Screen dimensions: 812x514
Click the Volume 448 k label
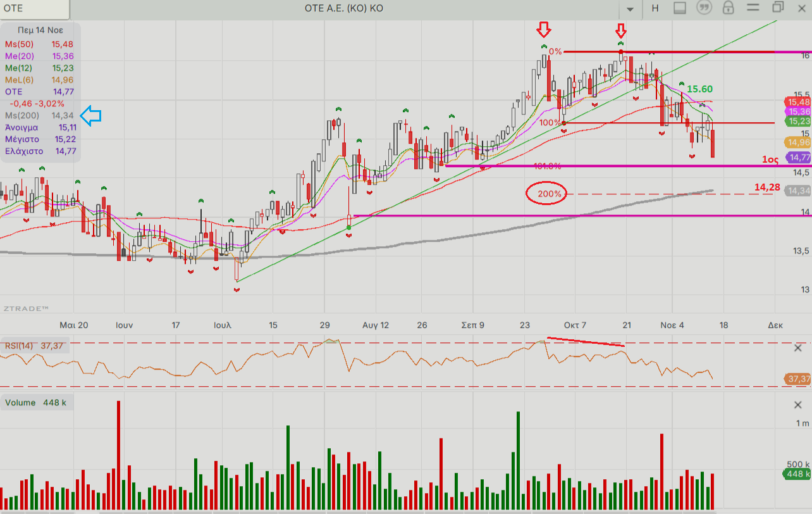pyautogui.click(x=35, y=403)
